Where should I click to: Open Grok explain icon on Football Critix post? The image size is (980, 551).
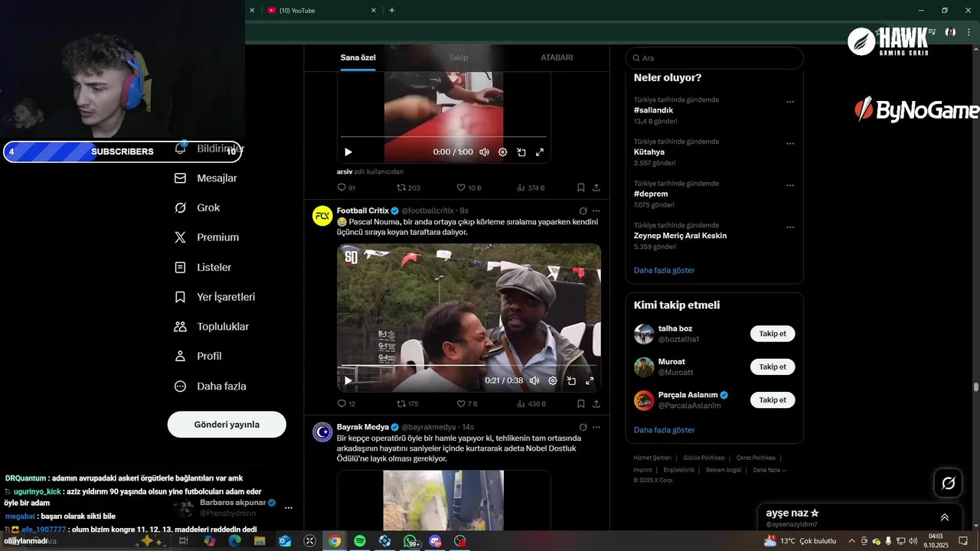click(x=583, y=210)
